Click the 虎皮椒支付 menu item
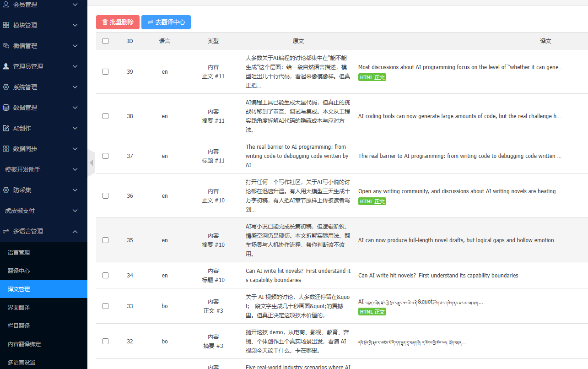 [43, 211]
